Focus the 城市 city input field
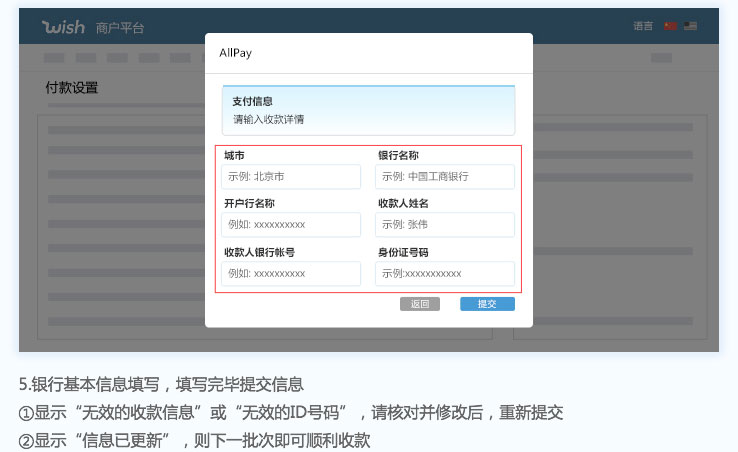 [291, 177]
